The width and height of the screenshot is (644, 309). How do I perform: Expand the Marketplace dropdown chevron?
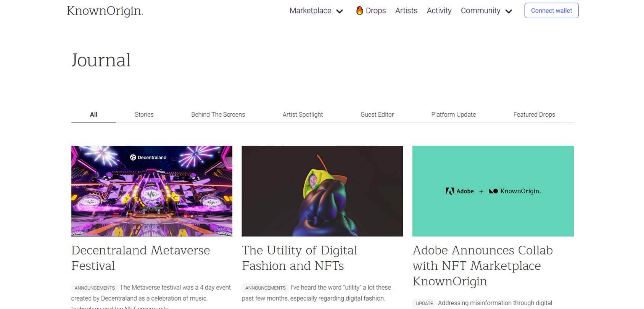tap(340, 11)
